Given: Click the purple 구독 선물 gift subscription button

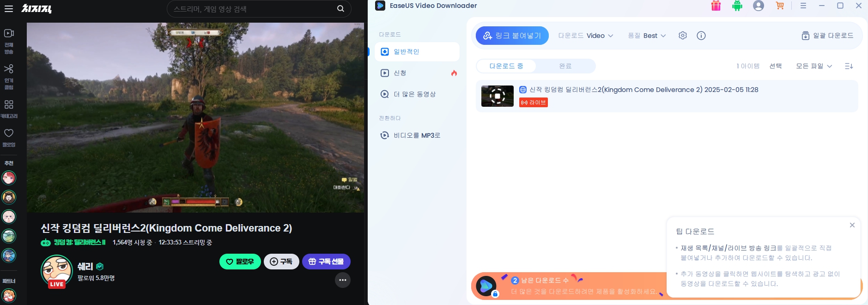Looking at the screenshot, I should click(326, 262).
